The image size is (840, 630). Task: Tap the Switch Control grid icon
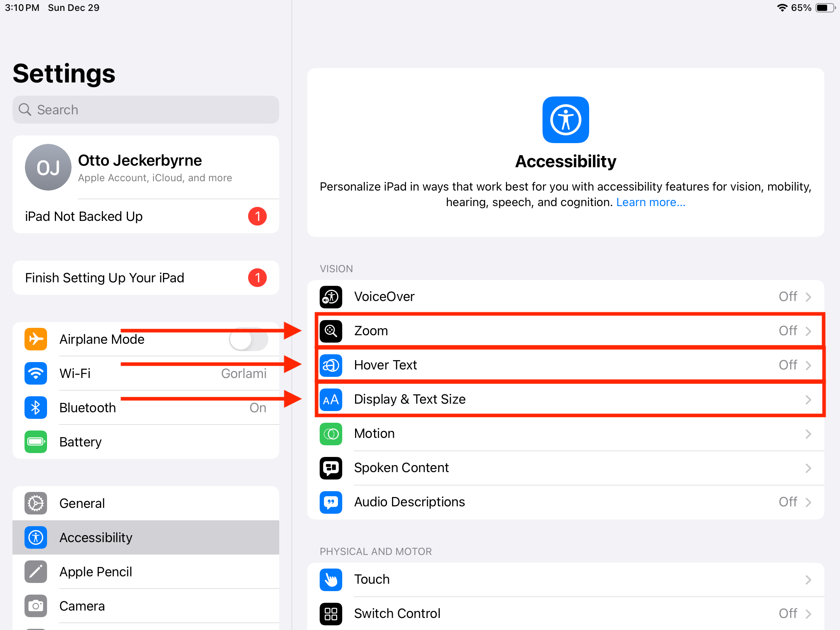(x=331, y=614)
